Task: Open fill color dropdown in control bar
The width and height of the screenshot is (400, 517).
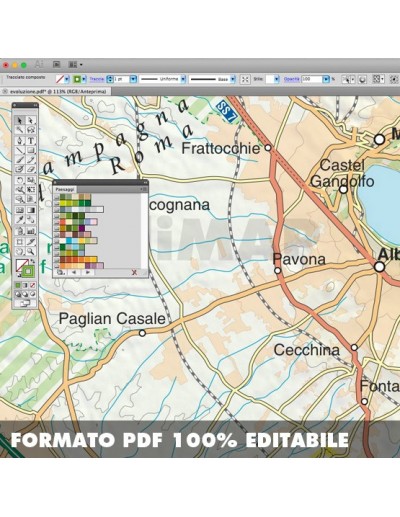Action: coord(67,79)
